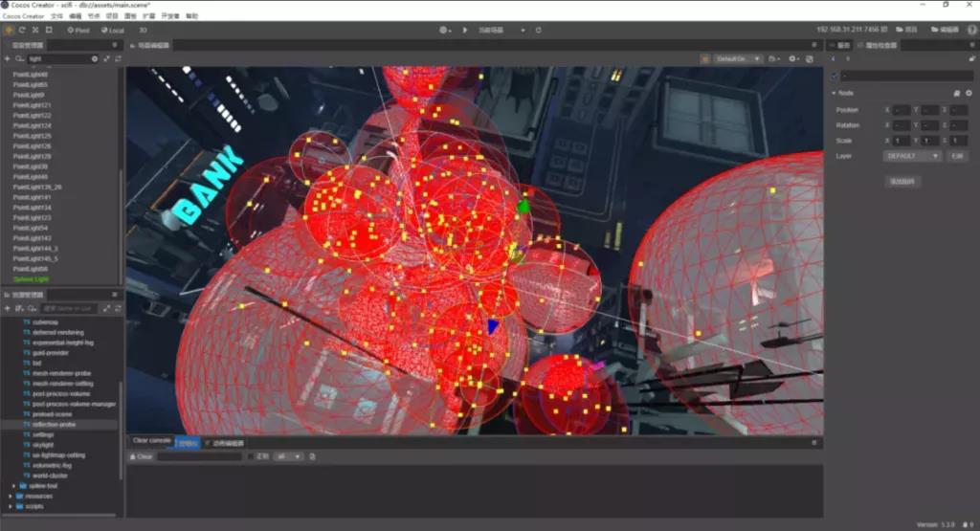Open scene view gear settings
Viewport: 980px width, 531px height.
[793, 59]
